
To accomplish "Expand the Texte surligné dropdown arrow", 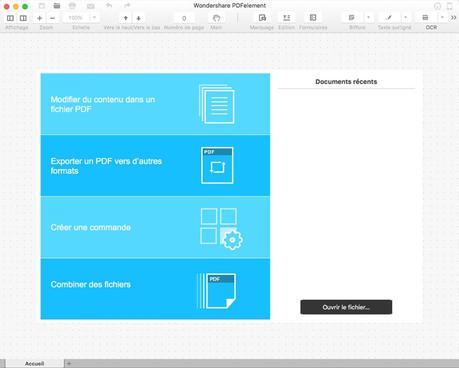I will click(x=406, y=17).
